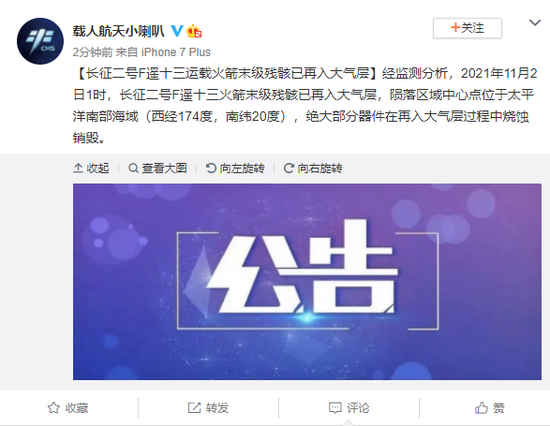
Task: Open the 2分钟前 timestamp link
Action: click(x=93, y=52)
